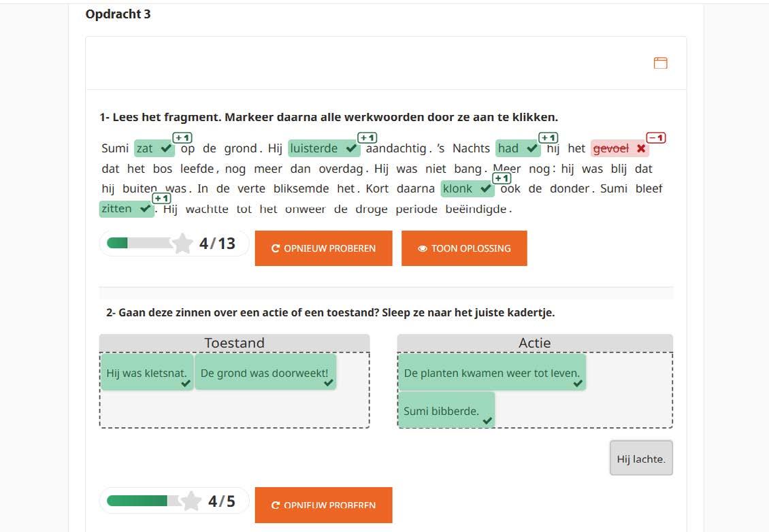Click the star icon next to 4/5
Viewport: 769px width, 532px height.
(x=191, y=501)
